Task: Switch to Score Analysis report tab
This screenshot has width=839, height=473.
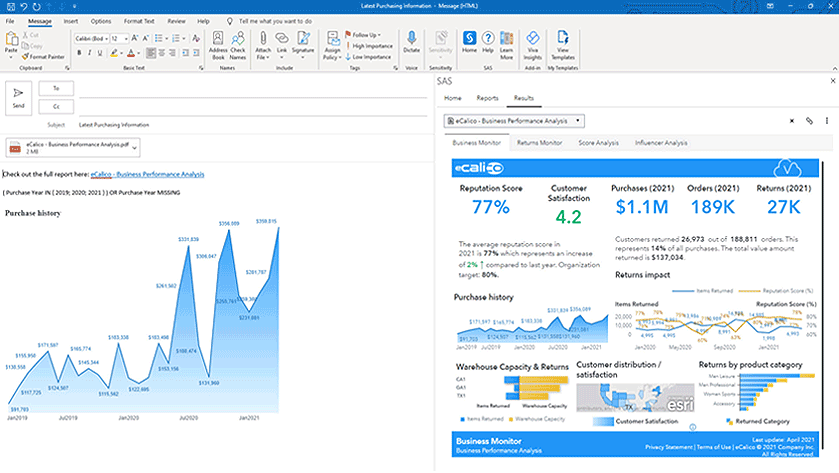Action: coord(598,143)
